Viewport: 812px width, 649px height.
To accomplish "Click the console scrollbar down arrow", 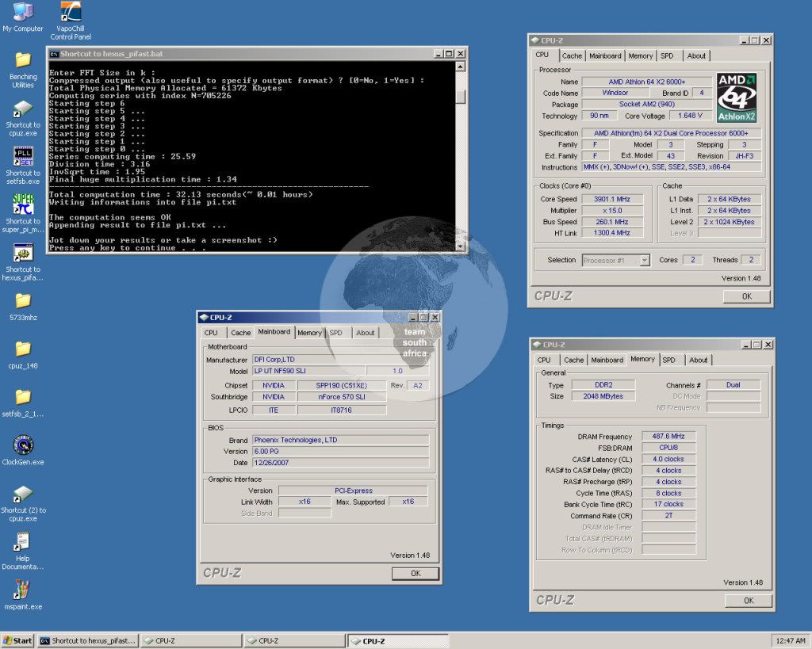I will tap(460, 246).
